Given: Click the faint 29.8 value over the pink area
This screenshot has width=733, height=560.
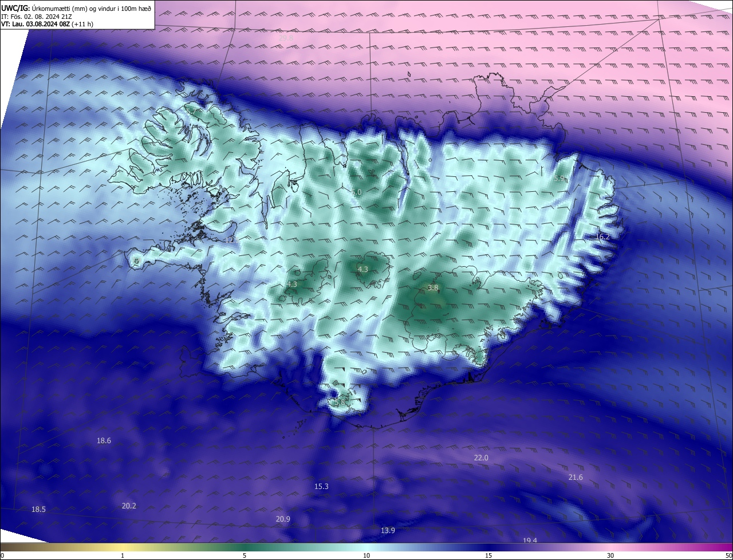Looking at the screenshot, I should point(286,38).
